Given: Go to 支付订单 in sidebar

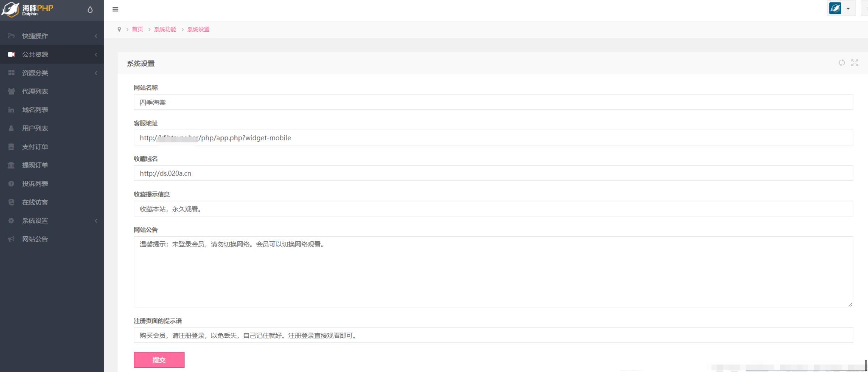Looking at the screenshot, I should click(x=35, y=147).
